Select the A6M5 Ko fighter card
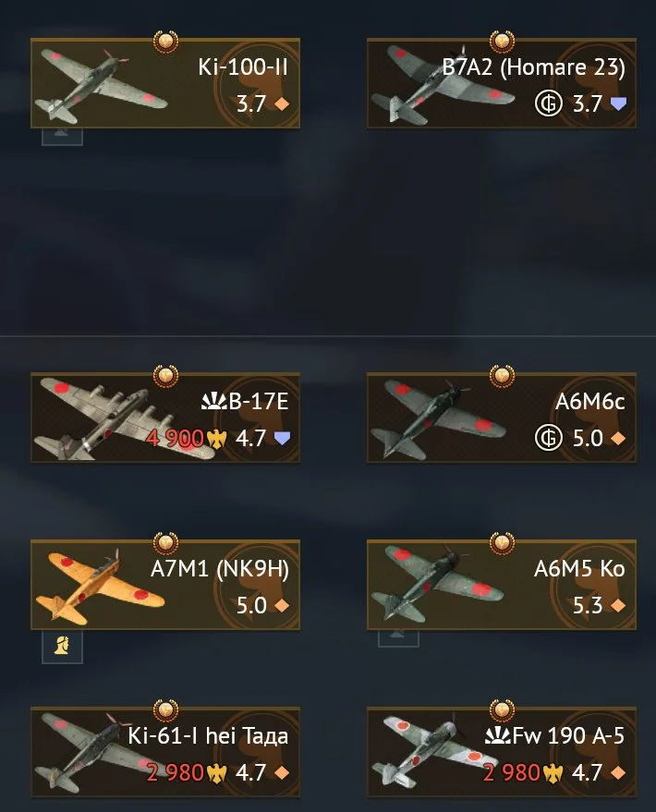 coord(501,585)
